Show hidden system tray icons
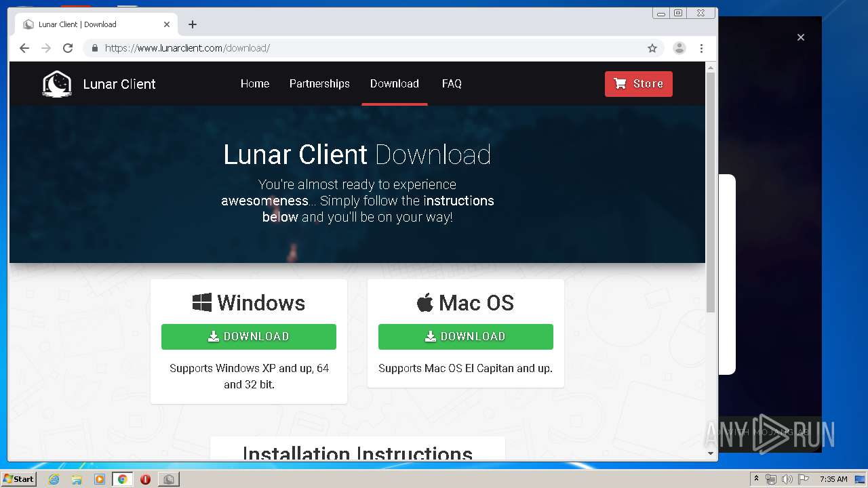This screenshot has height=488, width=868. tap(756, 479)
